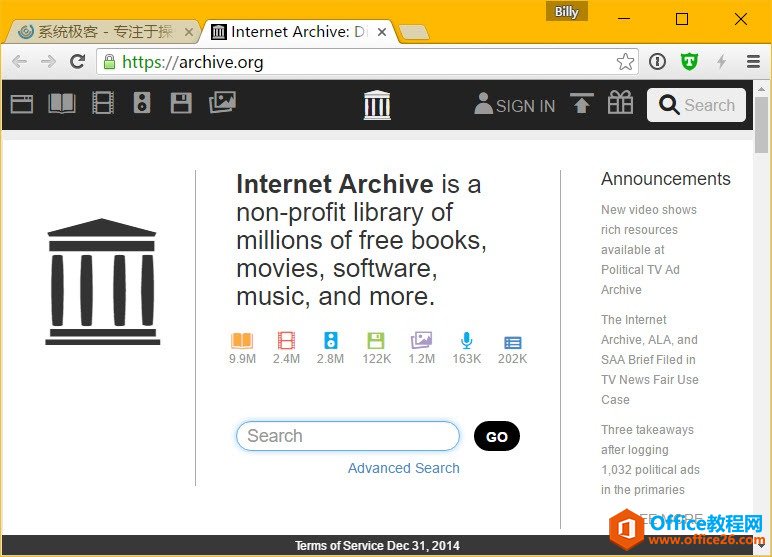Click the Upload arrow icon
772x557 pixels.
(581, 103)
